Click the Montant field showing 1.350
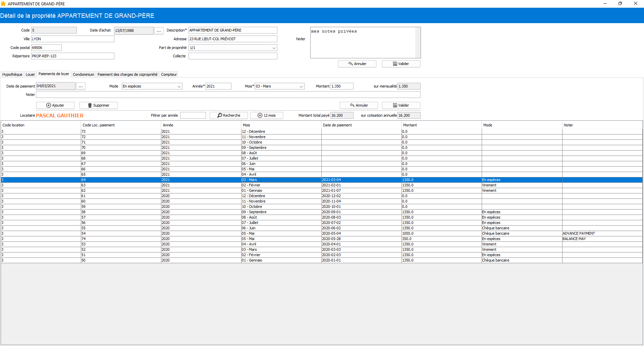644x346 pixels. click(x=342, y=86)
